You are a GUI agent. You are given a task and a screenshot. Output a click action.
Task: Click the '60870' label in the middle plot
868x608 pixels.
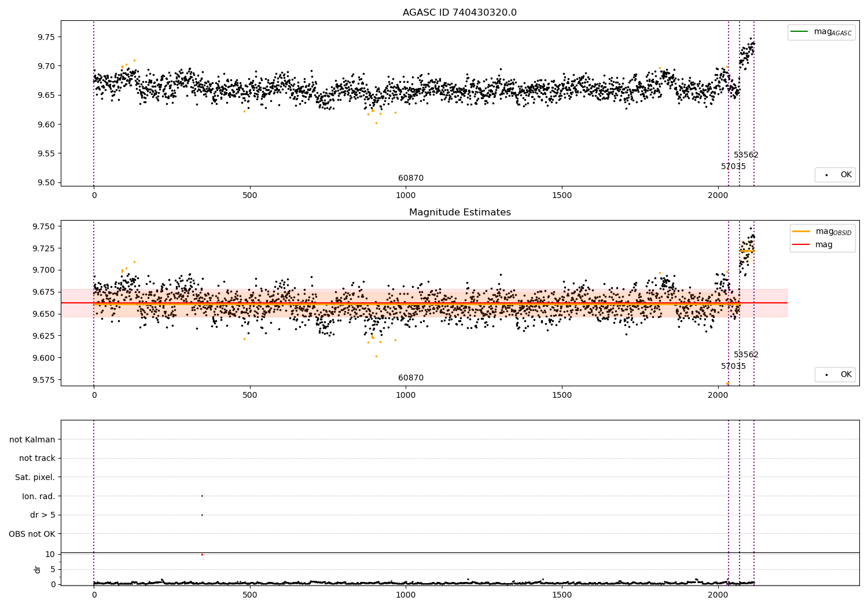(x=411, y=378)
